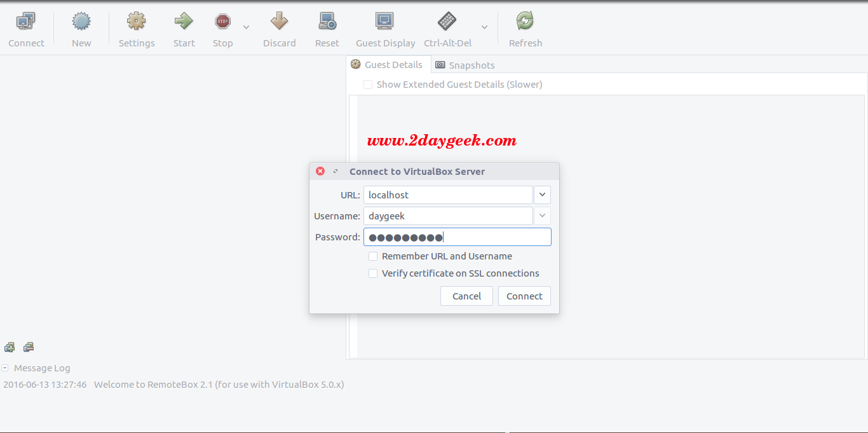Toggle Show Extended Guest Details checkbox

coord(368,85)
